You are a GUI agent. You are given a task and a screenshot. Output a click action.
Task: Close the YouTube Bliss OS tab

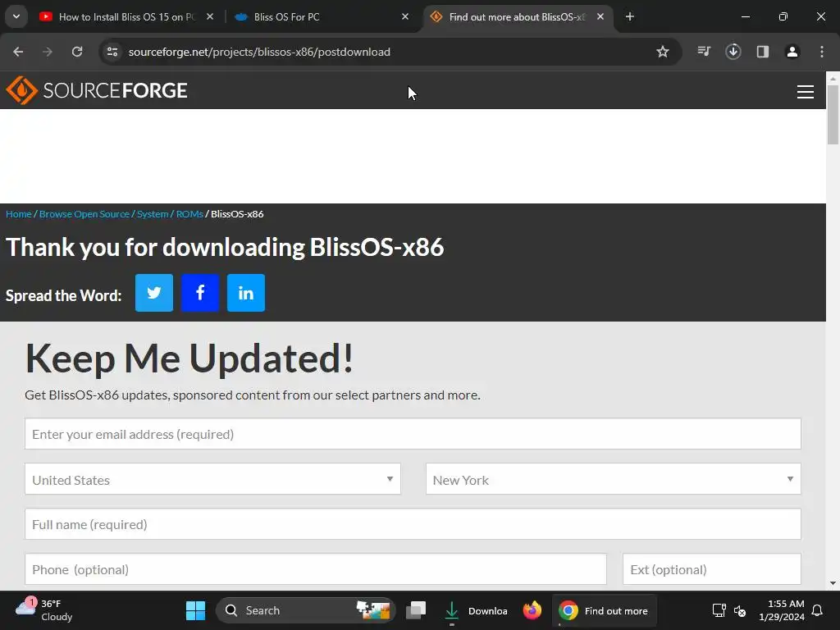210,16
